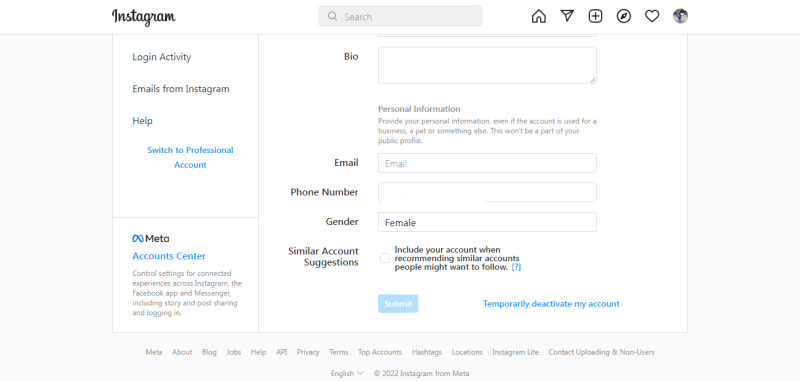Open Emails from Instagram settings
This screenshot has width=800, height=381.
point(181,89)
